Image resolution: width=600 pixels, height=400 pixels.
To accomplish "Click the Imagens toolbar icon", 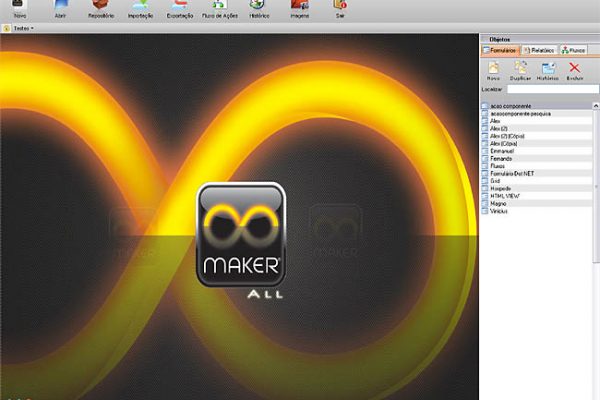I will pyautogui.click(x=299, y=9).
